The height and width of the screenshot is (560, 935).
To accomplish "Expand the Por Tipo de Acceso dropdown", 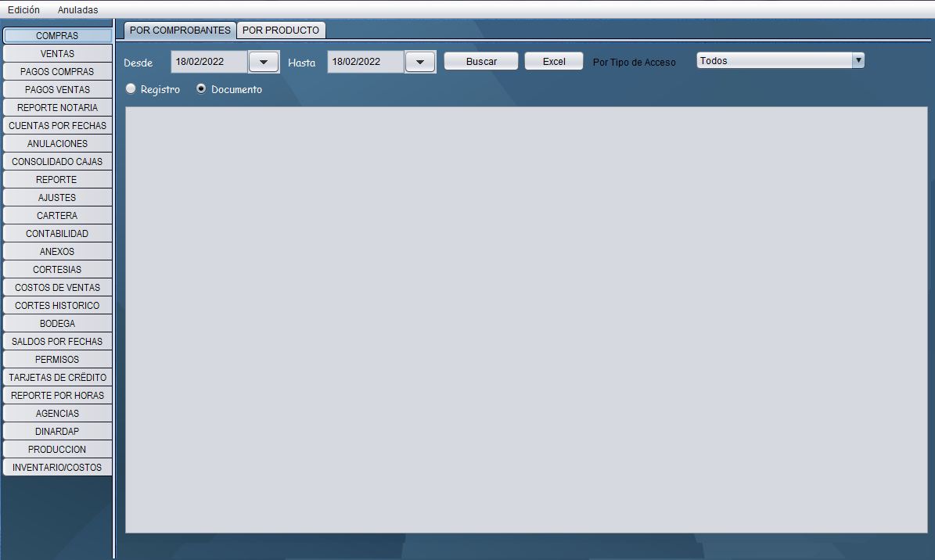I will click(858, 60).
